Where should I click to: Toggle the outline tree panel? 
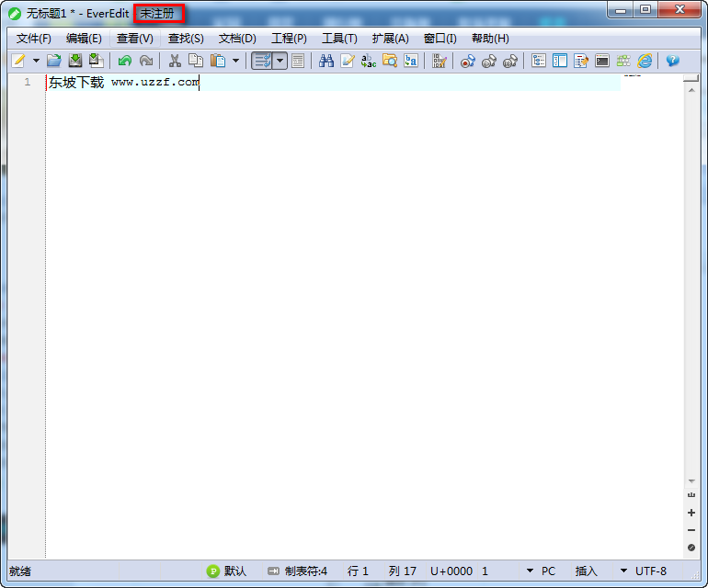pos(539,61)
